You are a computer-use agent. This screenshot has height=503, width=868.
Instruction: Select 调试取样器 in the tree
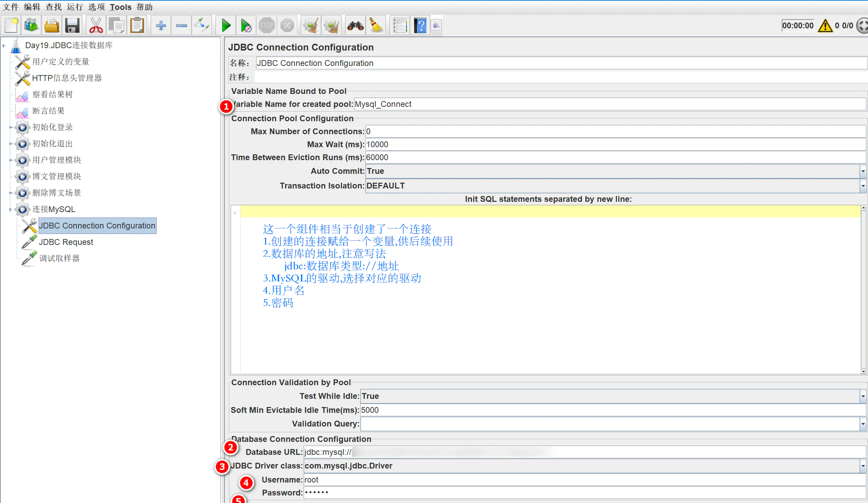tap(59, 259)
